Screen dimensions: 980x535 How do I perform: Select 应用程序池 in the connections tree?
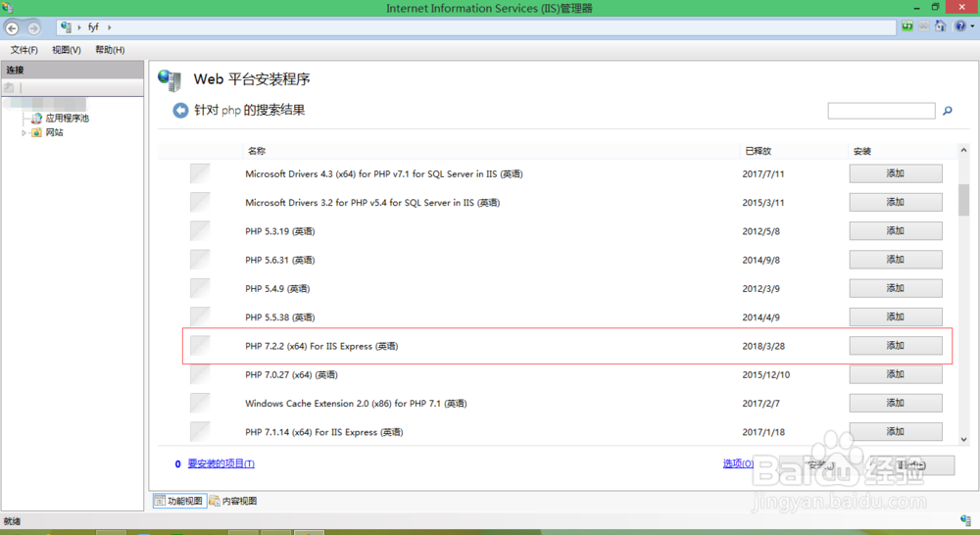coord(67,119)
